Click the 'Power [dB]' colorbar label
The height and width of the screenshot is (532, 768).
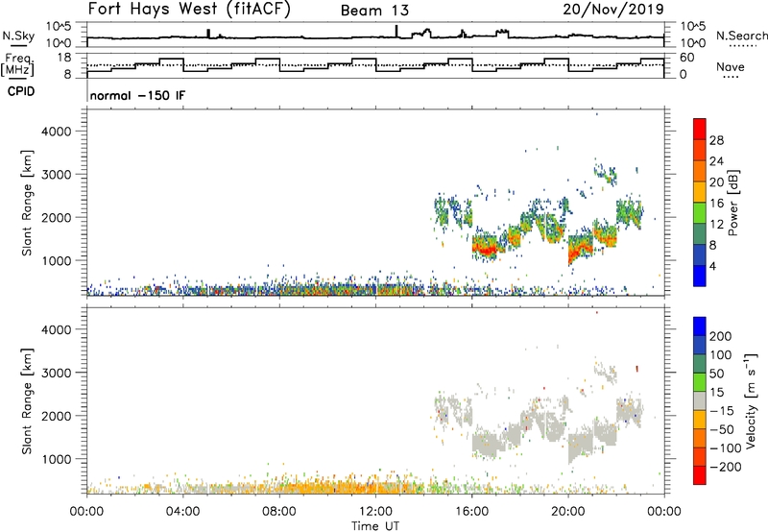(733, 203)
